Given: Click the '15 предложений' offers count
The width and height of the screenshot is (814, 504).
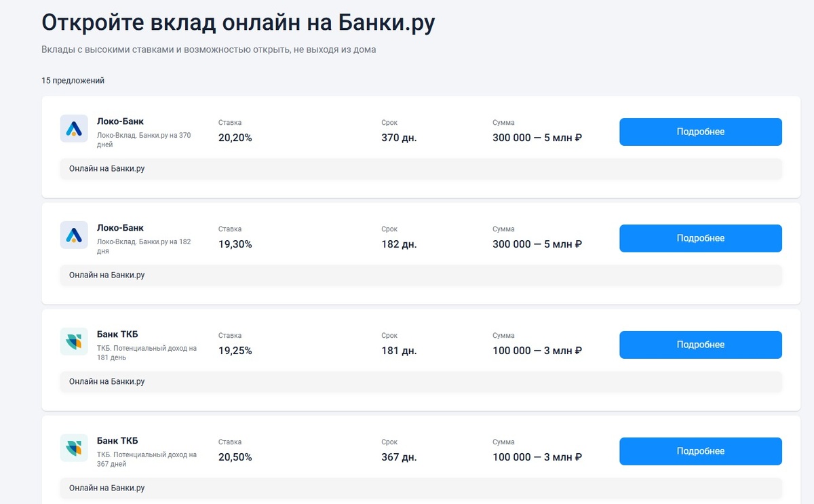Looking at the screenshot, I should pos(73,80).
